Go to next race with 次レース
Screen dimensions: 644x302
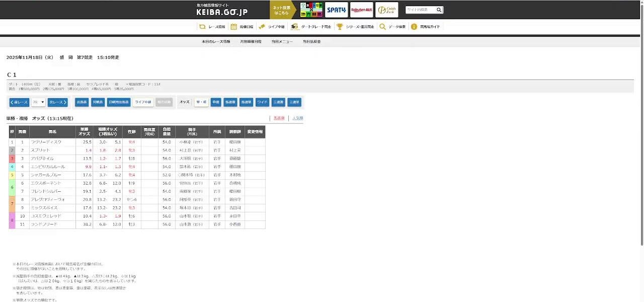(x=58, y=102)
